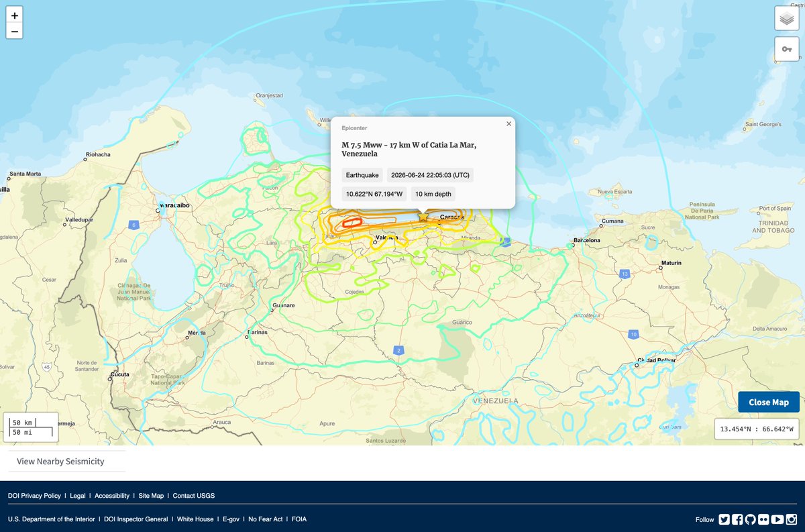Image resolution: width=805 pixels, height=532 pixels.
Task: Open the map legend key
Action: [x=786, y=50]
